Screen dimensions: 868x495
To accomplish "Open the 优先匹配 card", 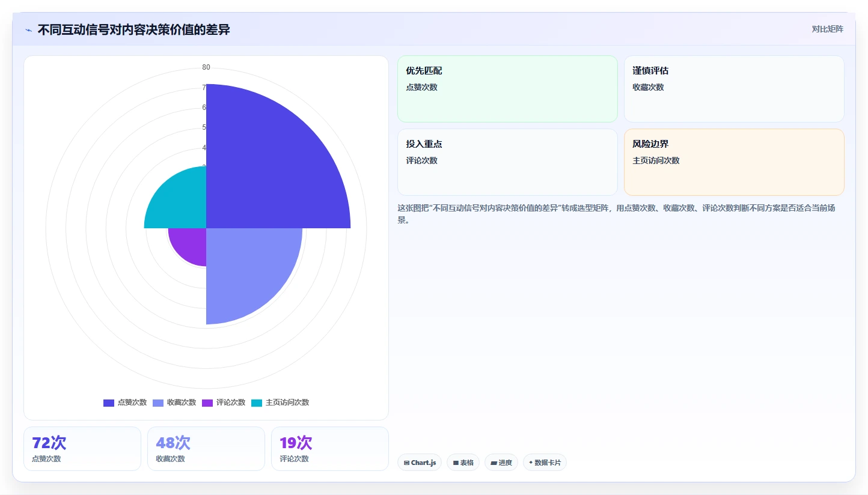I will [507, 89].
